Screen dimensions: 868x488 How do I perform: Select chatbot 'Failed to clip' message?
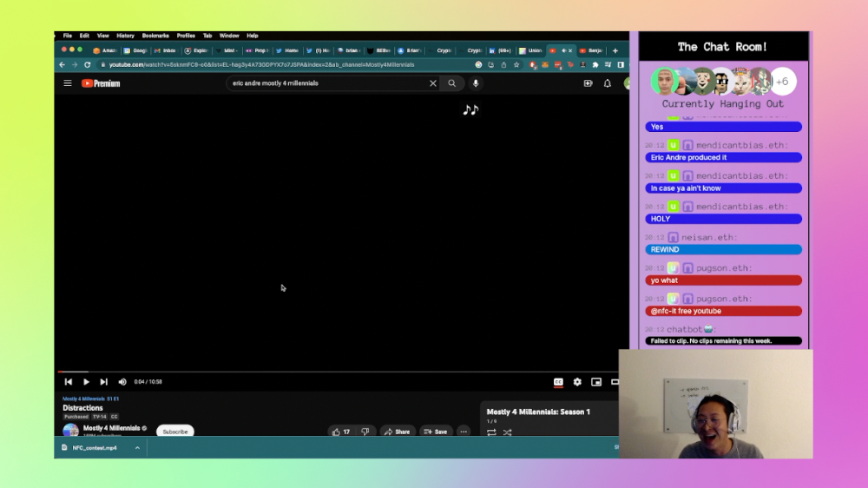tap(724, 340)
